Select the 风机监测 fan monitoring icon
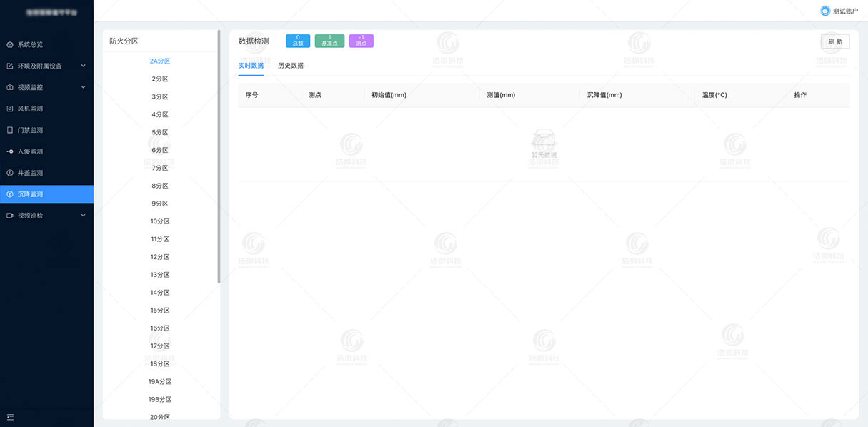Image resolution: width=868 pixels, height=427 pixels. coord(9,108)
